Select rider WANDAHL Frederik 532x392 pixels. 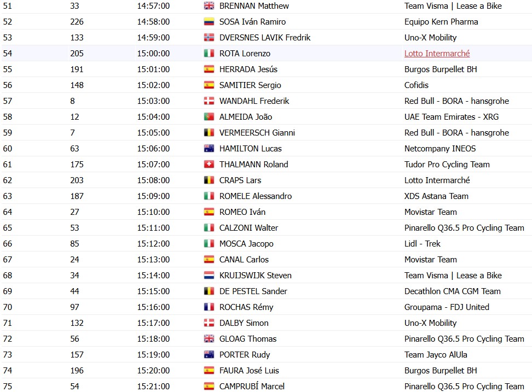point(254,101)
